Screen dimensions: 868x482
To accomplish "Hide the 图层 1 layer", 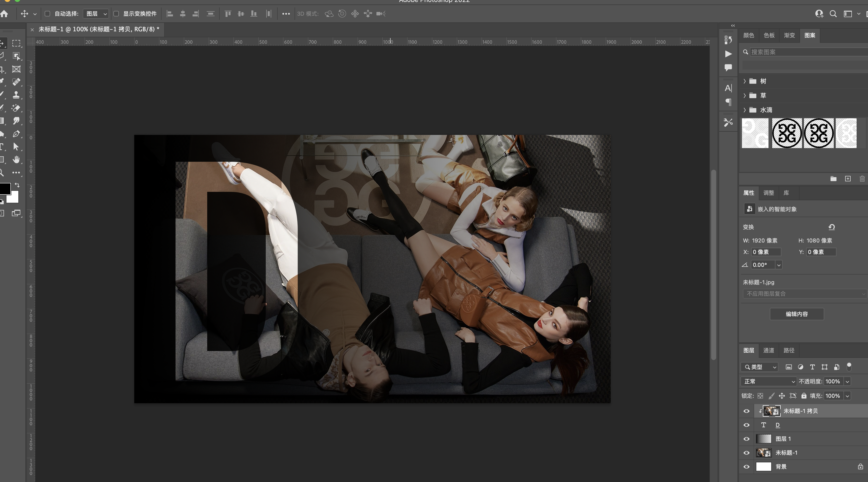I will 746,439.
